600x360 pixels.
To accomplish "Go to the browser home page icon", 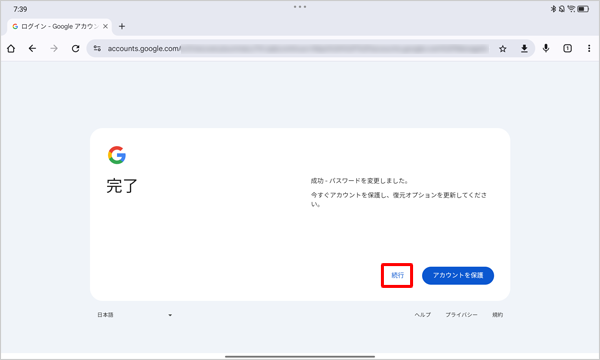I will coord(11,49).
